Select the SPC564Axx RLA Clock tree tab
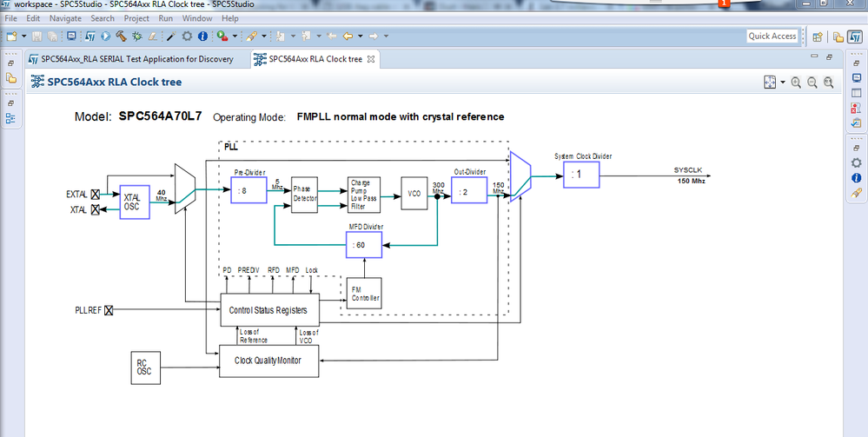 pyautogui.click(x=315, y=59)
